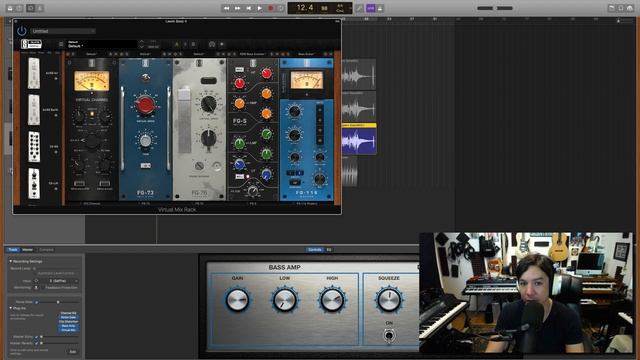Click the silver trim knob on FG-73

click(145, 141)
